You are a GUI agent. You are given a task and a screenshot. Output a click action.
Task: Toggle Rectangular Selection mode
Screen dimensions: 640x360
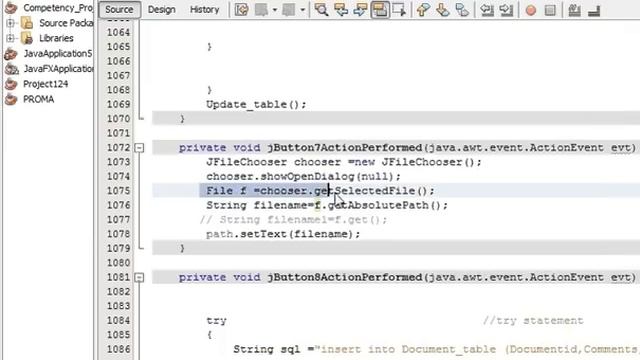(x=399, y=10)
